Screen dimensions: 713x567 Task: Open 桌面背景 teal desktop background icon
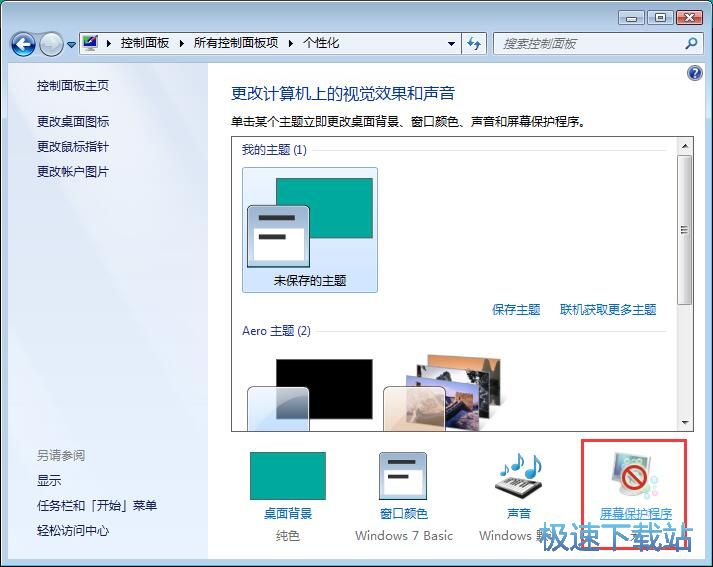click(288, 476)
